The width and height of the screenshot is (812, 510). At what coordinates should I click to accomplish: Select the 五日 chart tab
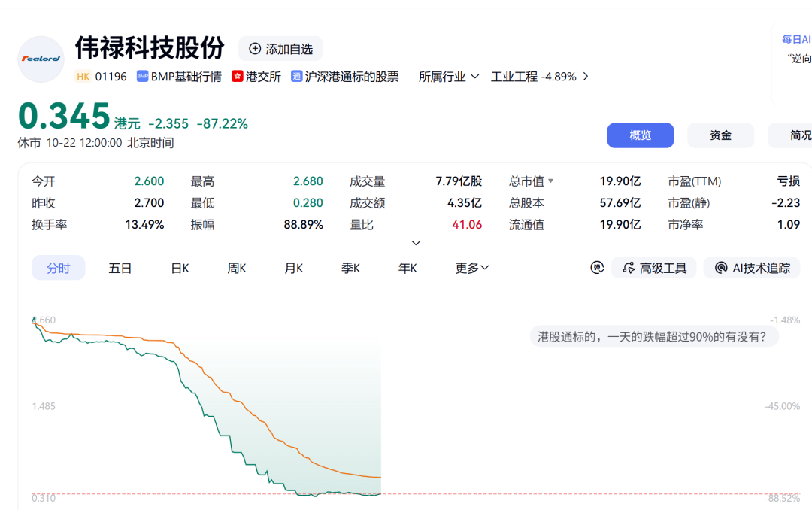tap(120, 268)
